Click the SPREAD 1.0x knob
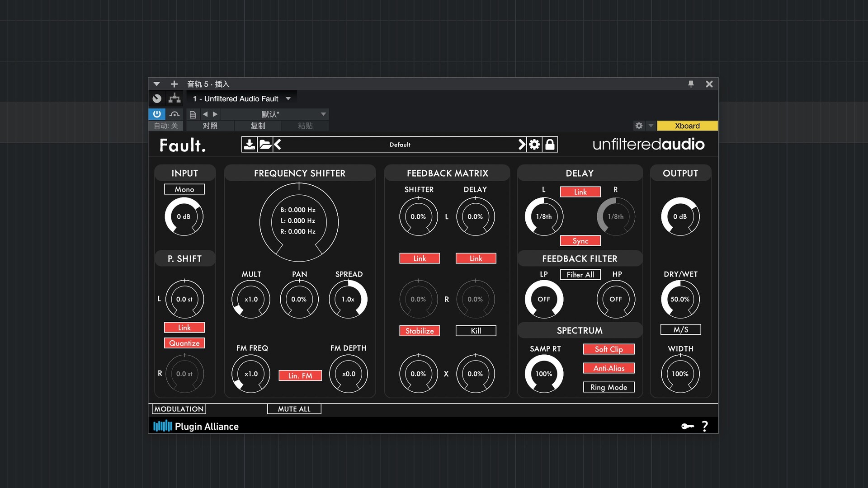 (x=348, y=299)
